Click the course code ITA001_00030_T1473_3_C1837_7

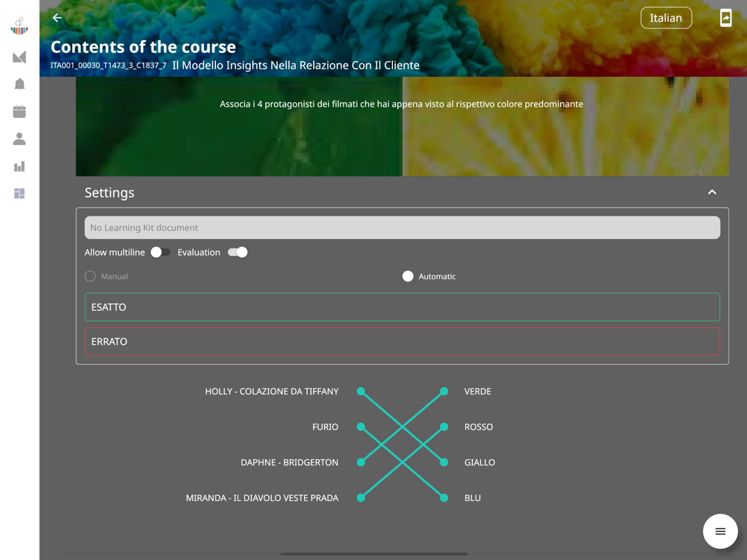(108, 65)
